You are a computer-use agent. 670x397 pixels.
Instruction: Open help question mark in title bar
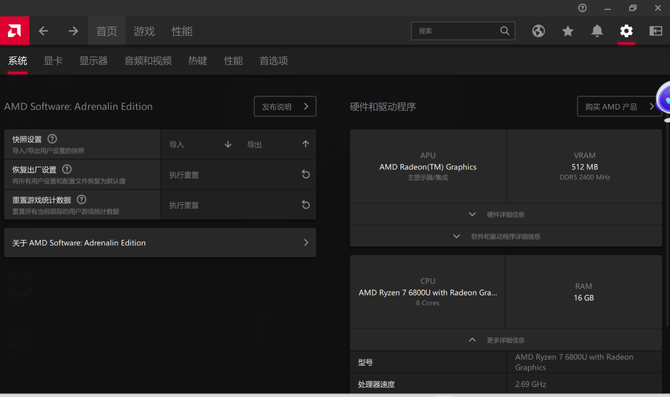pos(582,8)
